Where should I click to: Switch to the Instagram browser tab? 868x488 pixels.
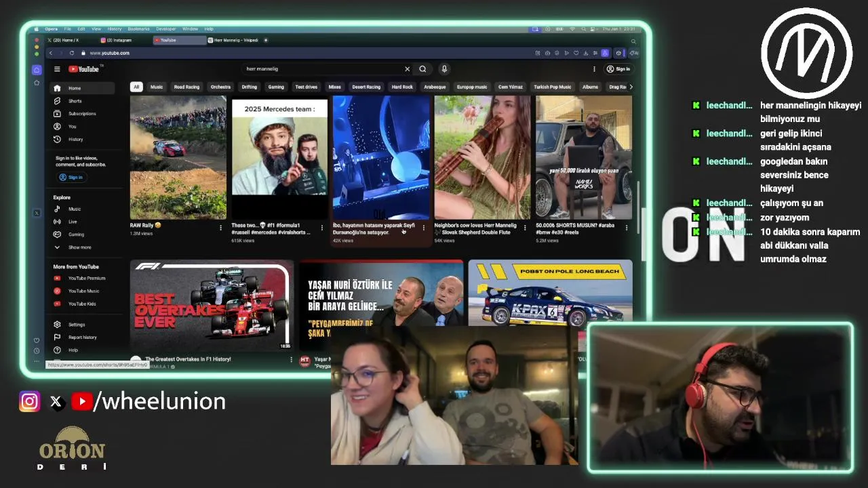123,40
